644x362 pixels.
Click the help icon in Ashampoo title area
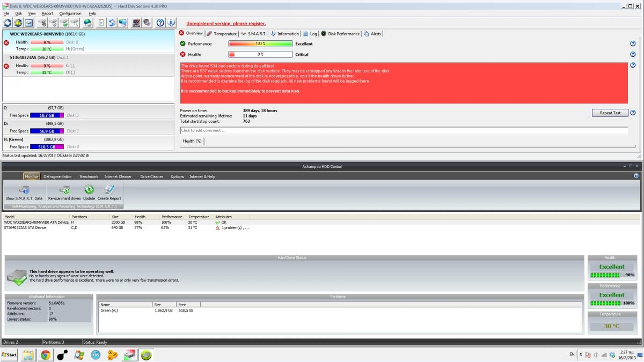[x=636, y=175]
